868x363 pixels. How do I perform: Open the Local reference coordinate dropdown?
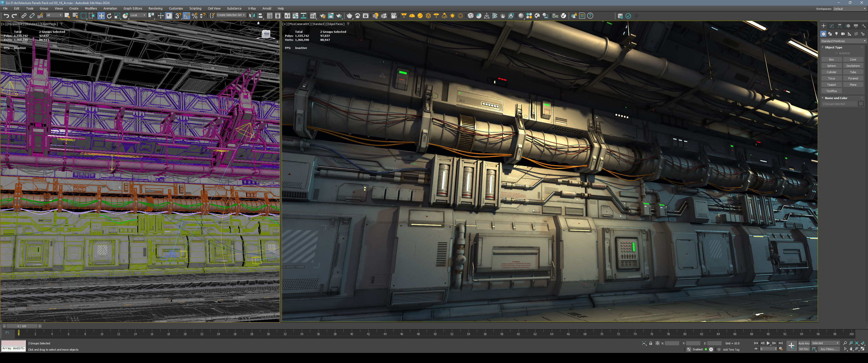pyautogui.click(x=138, y=15)
